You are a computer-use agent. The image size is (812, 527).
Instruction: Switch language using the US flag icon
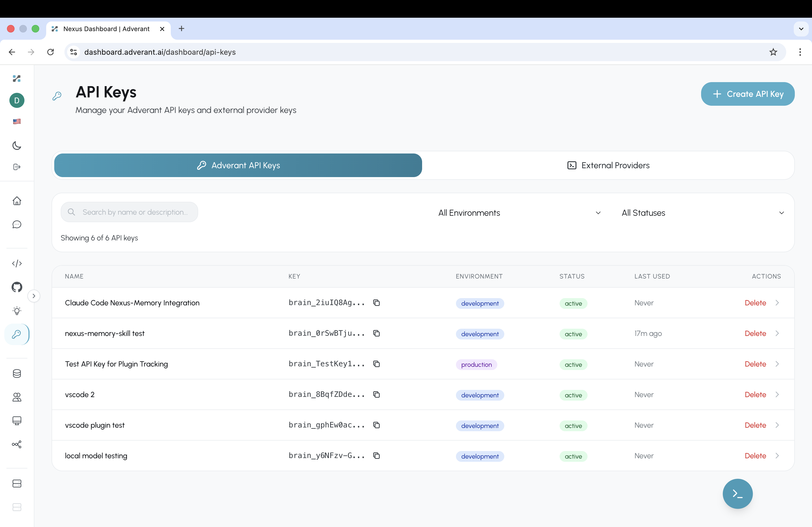(16, 121)
